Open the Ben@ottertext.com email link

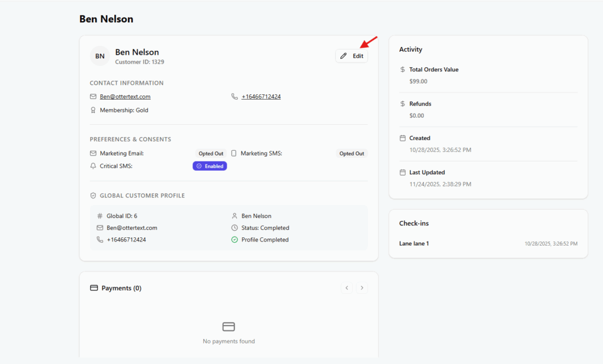(125, 97)
